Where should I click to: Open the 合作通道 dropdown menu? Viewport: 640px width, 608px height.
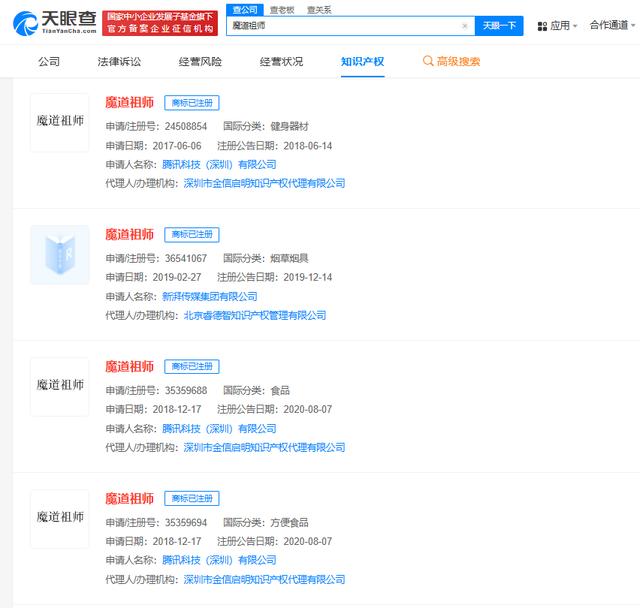(612, 26)
